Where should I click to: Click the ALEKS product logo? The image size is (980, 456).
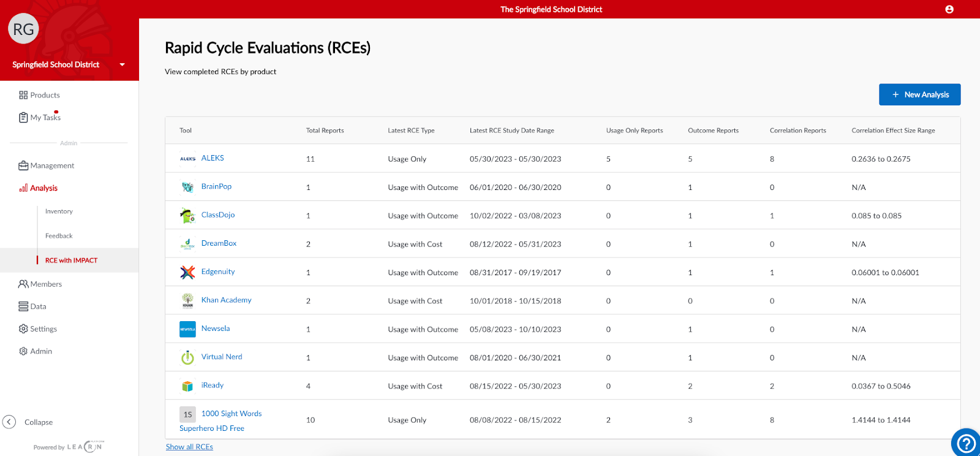[x=187, y=159]
